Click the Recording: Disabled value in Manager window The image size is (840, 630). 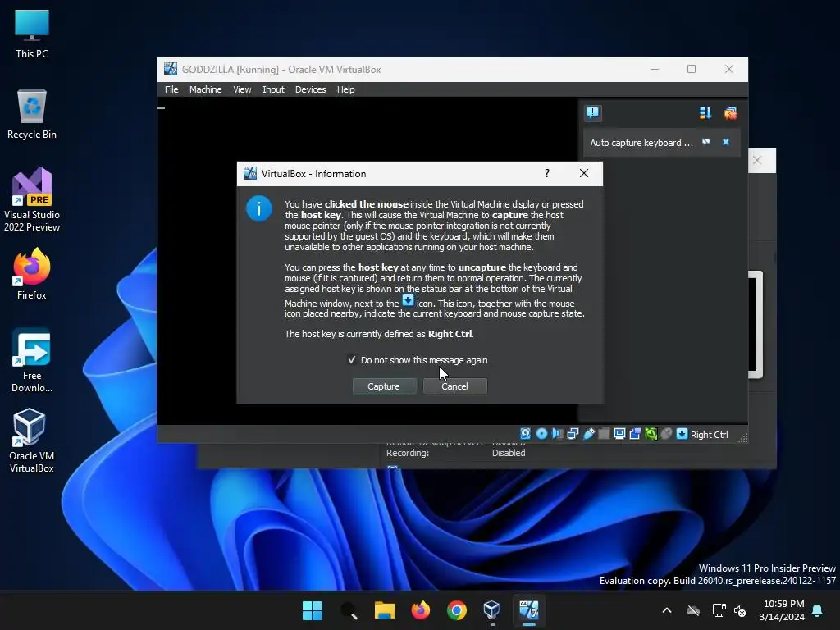509,453
